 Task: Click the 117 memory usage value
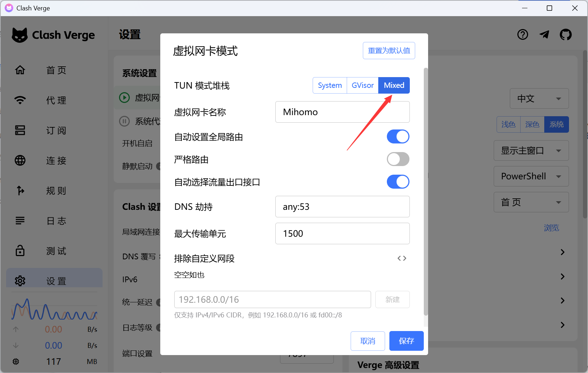click(53, 362)
